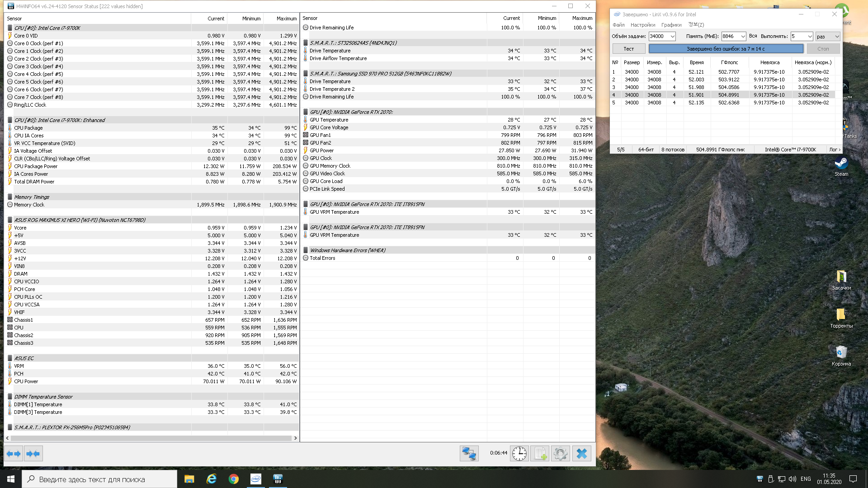Click the ГФлопс column header in LinX

(729, 62)
